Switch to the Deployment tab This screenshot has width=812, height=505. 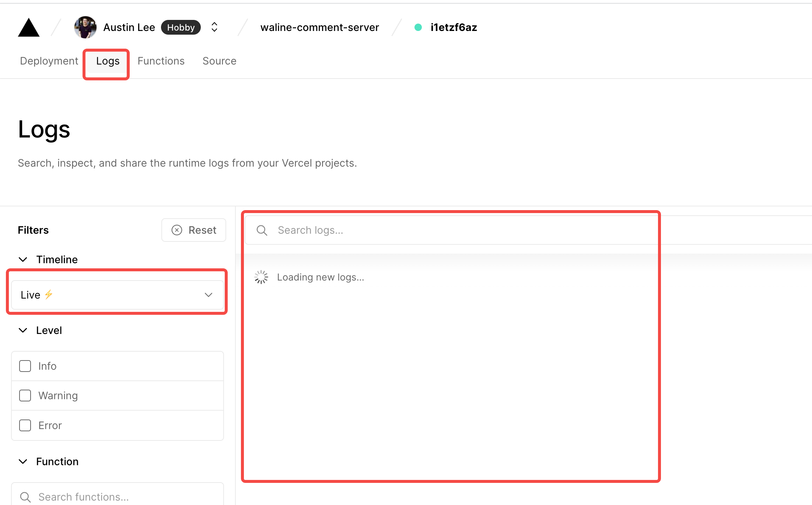pos(48,60)
